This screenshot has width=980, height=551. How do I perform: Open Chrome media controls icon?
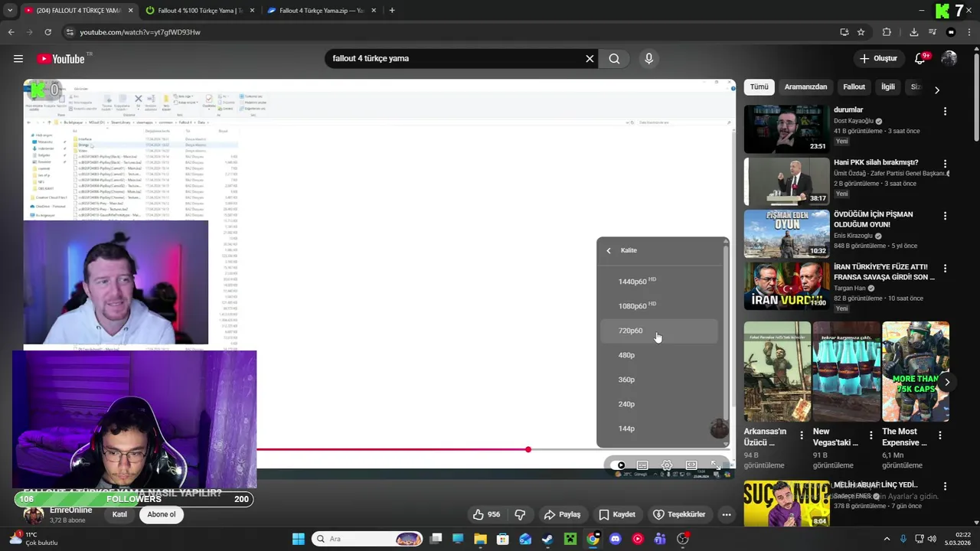point(932,32)
